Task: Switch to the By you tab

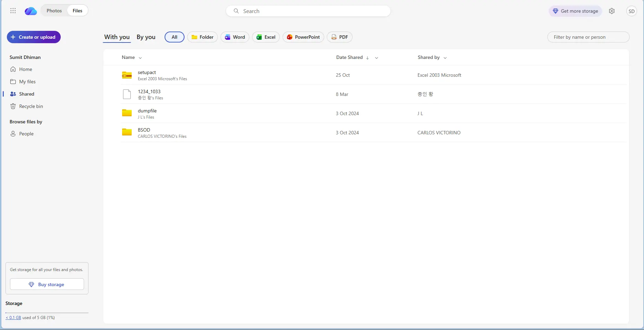Action: tap(146, 37)
